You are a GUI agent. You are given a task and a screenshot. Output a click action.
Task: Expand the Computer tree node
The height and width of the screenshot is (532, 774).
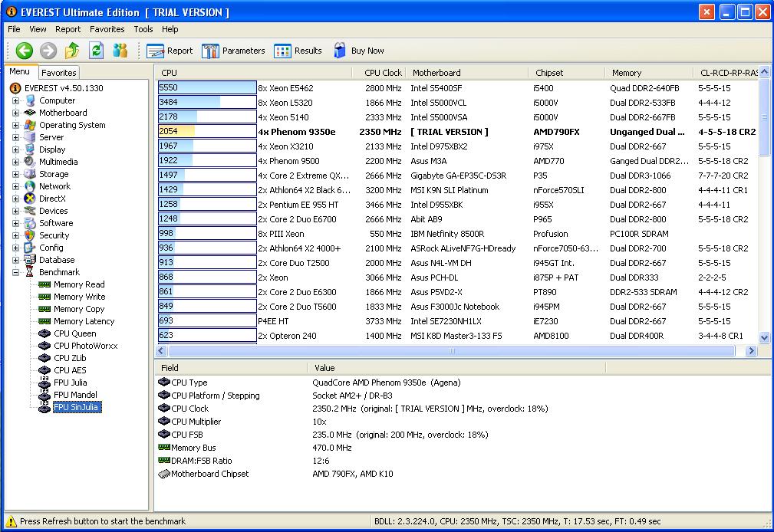(16, 100)
